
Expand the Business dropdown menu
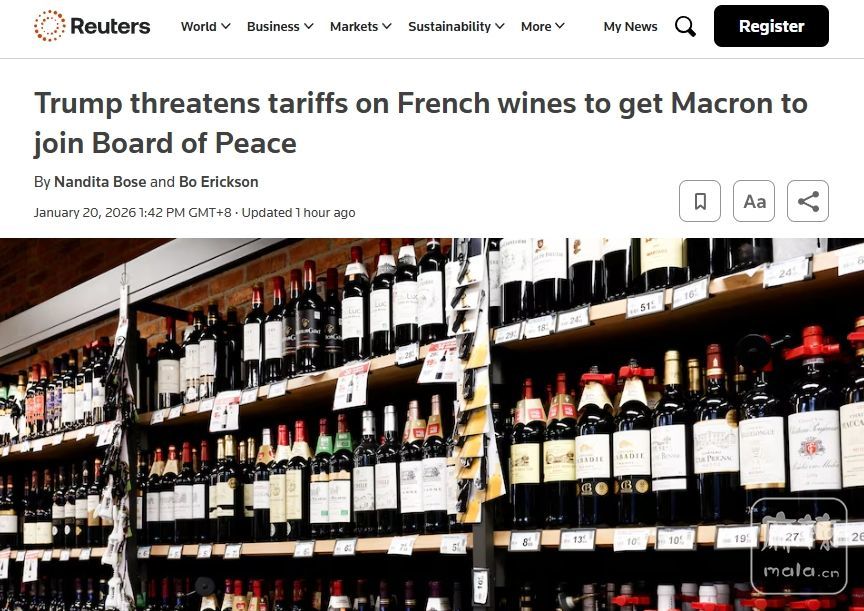(280, 26)
